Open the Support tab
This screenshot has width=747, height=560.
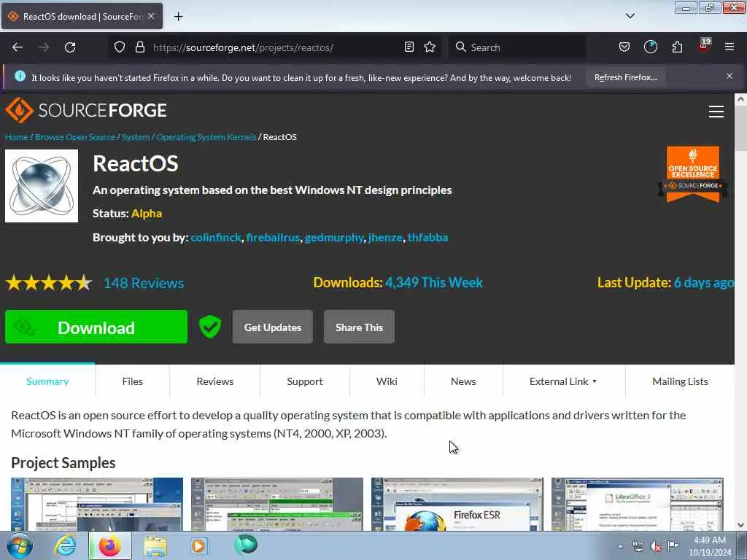click(305, 381)
